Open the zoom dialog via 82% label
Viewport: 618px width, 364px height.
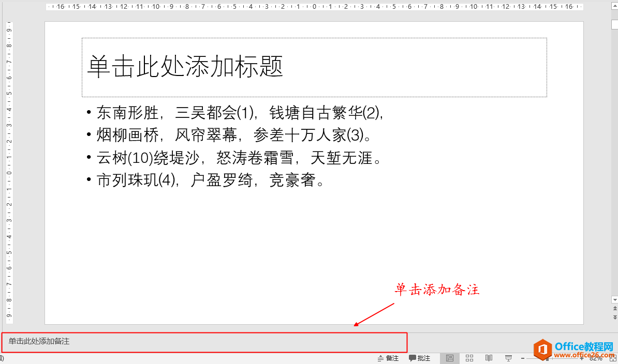(595, 358)
